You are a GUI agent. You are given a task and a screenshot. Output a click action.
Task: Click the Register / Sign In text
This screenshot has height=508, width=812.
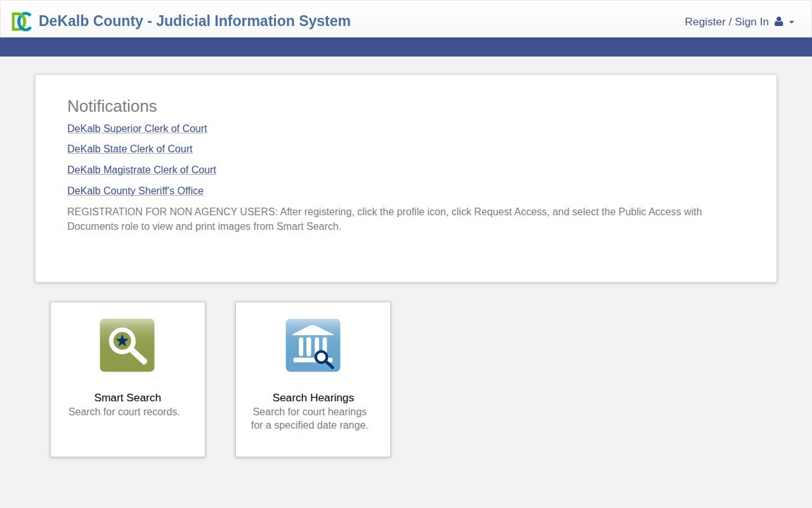coord(726,22)
